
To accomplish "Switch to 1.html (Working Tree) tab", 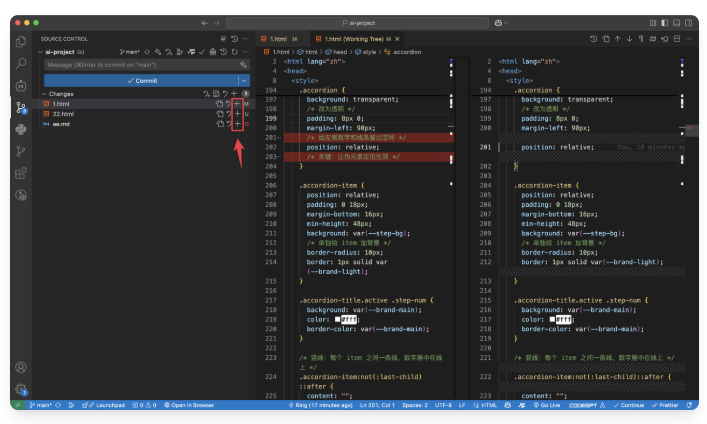I will pyautogui.click(x=354, y=39).
